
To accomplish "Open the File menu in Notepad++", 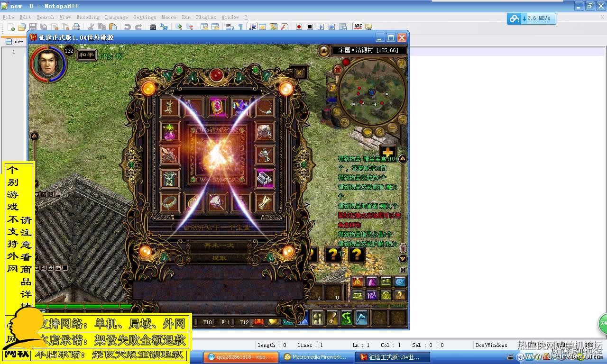I will (x=8, y=17).
